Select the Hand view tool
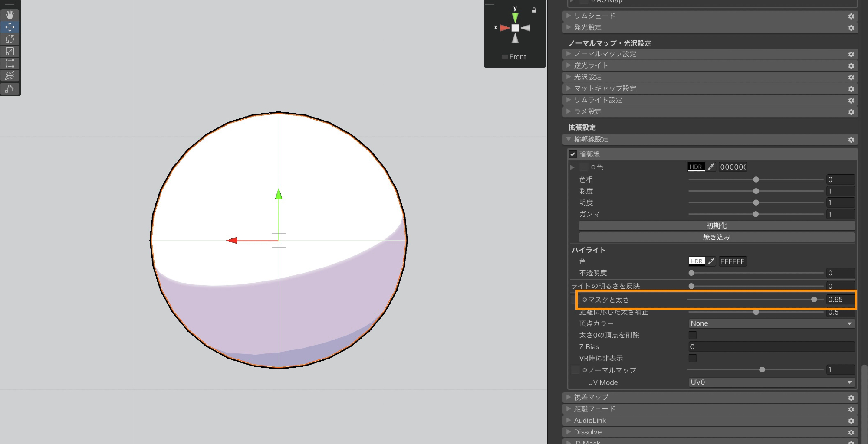This screenshot has width=868, height=444. click(10, 15)
